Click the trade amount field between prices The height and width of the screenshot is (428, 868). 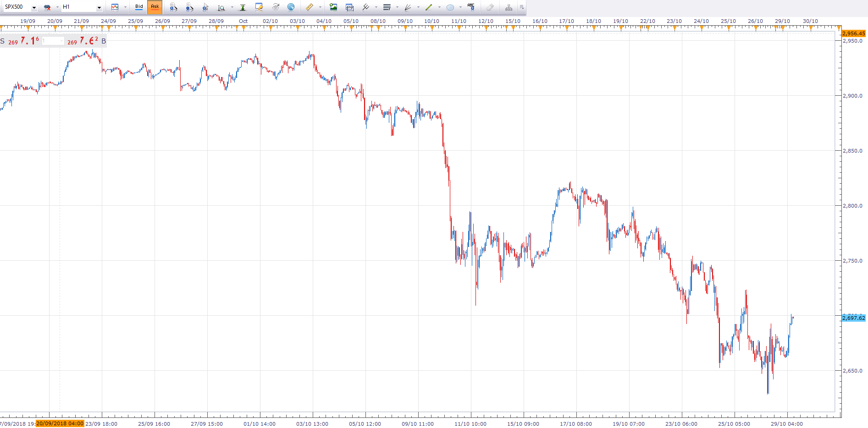[x=53, y=41]
